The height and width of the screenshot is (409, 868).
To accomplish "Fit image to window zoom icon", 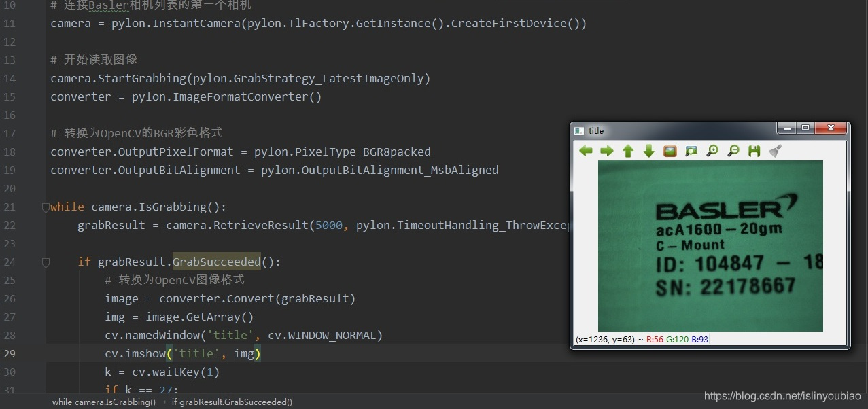I will pos(691,151).
